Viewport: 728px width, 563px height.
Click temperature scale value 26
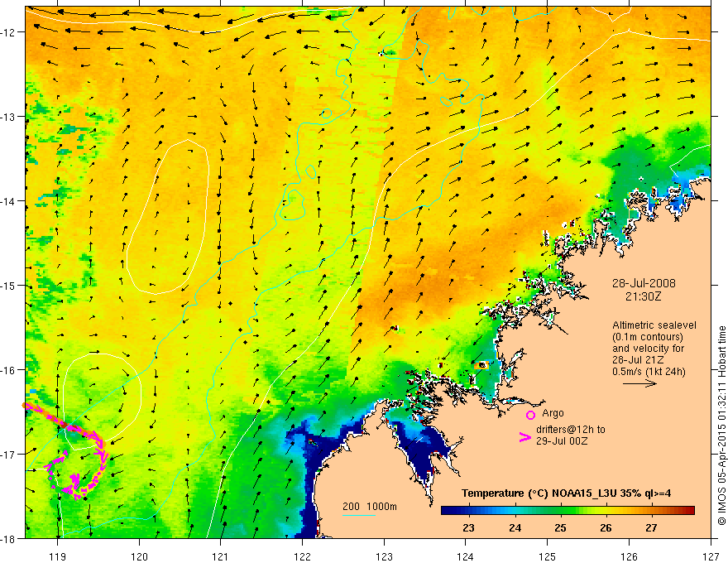point(606,527)
